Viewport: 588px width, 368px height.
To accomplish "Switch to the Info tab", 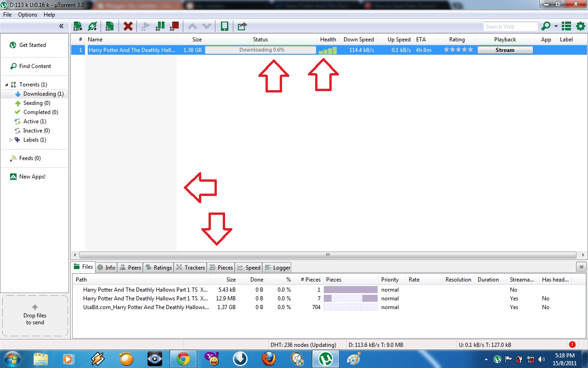I will 106,267.
